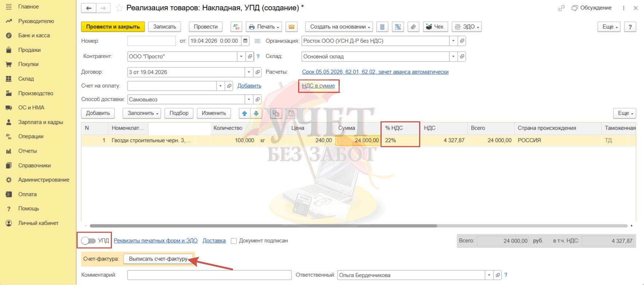Click Провести и закрыть button
This screenshot has width=644, height=285.
[x=113, y=27]
